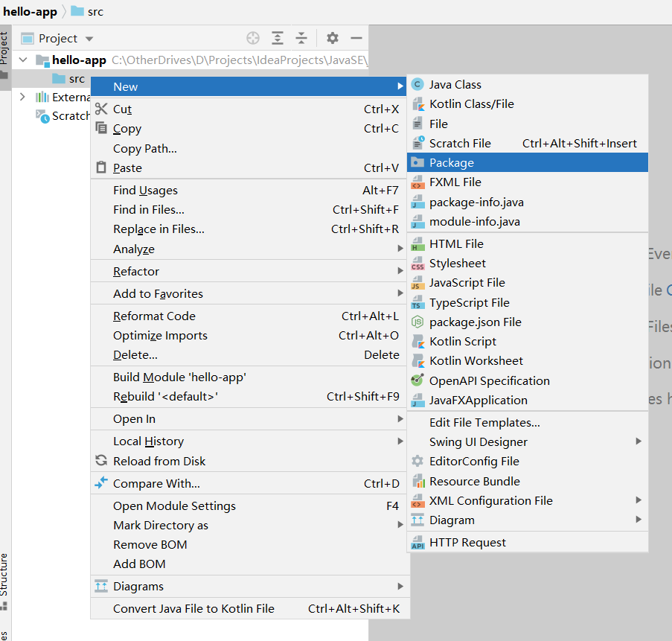Open the Structure tool window tab
The width and height of the screenshot is (672, 641).
click(x=4, y=581)
